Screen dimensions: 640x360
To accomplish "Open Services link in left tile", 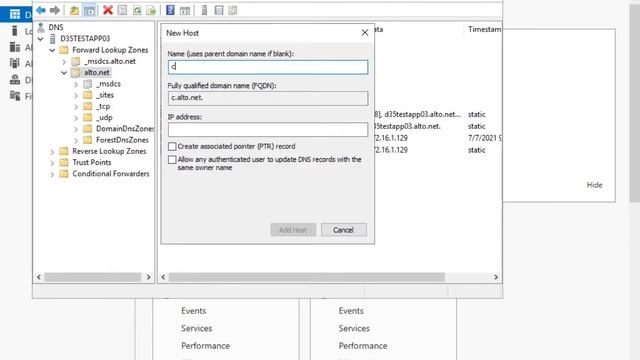I will (196, 328).
